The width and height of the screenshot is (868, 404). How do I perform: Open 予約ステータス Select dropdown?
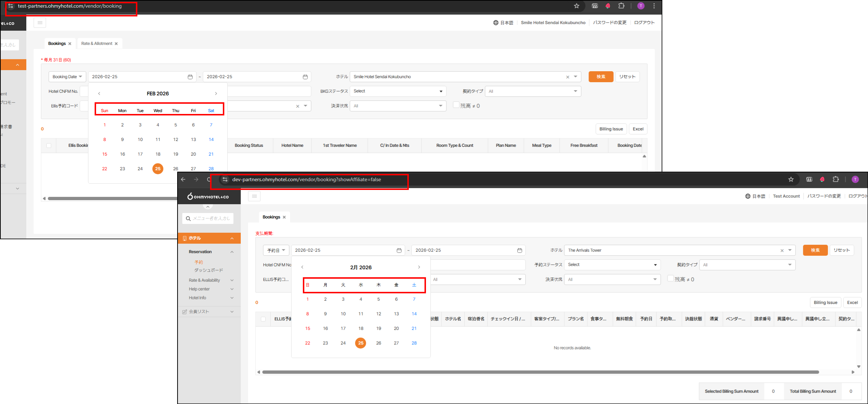coord(612,265)
